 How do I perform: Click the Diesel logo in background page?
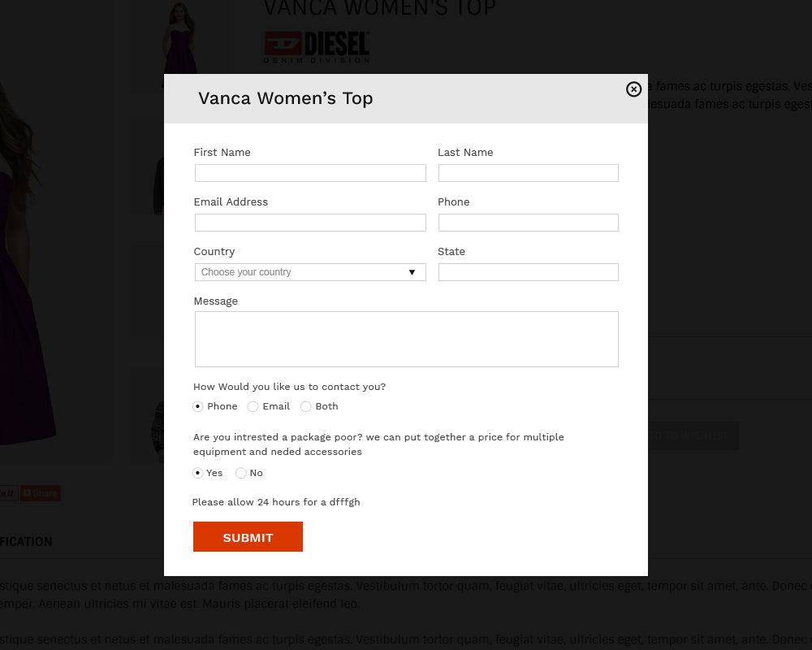[x=317, y=46]
